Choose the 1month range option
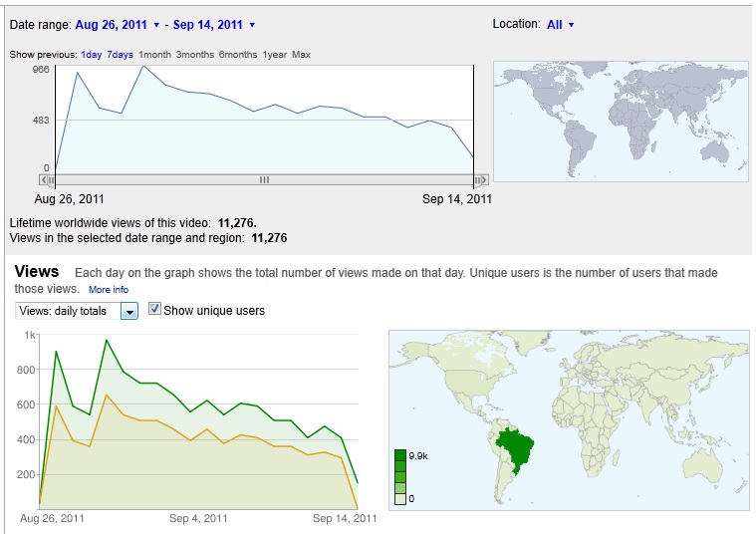The image size is (756, 534). (154, 55)
